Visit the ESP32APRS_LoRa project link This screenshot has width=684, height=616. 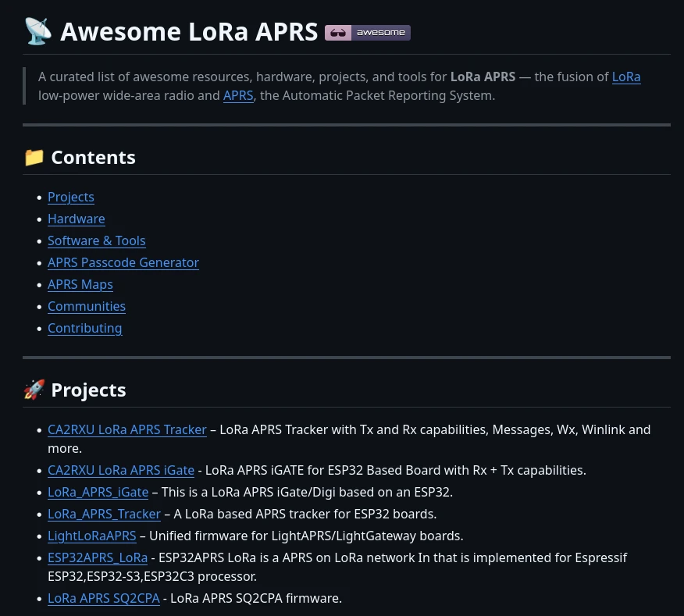98,557
